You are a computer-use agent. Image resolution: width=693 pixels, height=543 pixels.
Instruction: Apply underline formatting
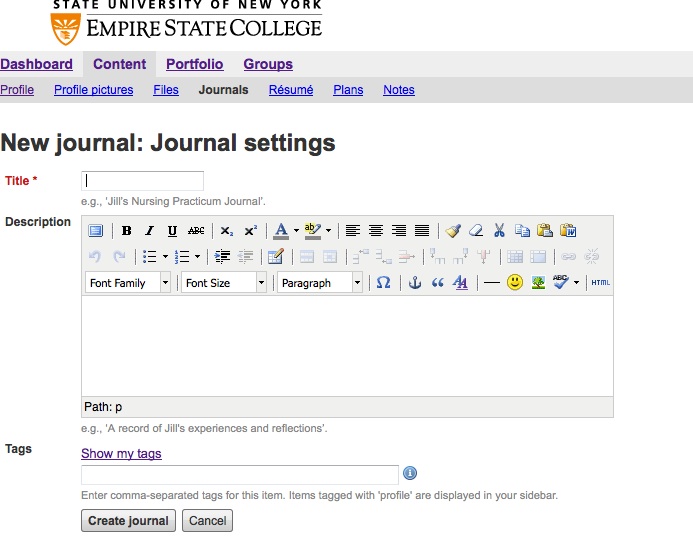tap(172, 231)
